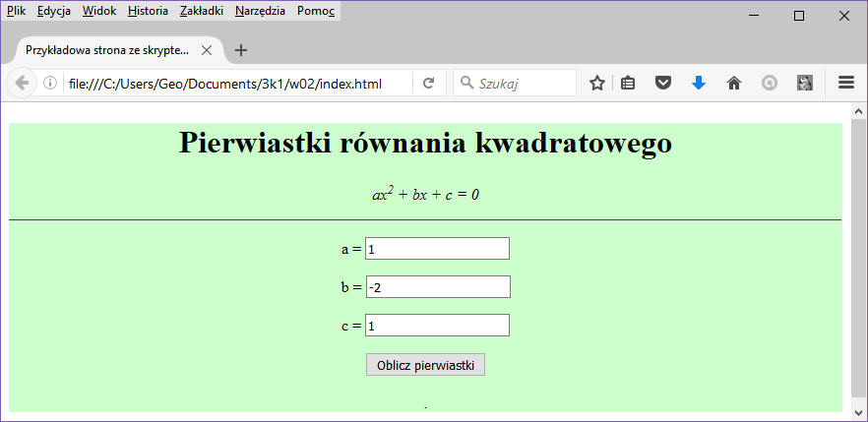Reload the current page
Screen dimensions: 868x422
coord(428,84)
